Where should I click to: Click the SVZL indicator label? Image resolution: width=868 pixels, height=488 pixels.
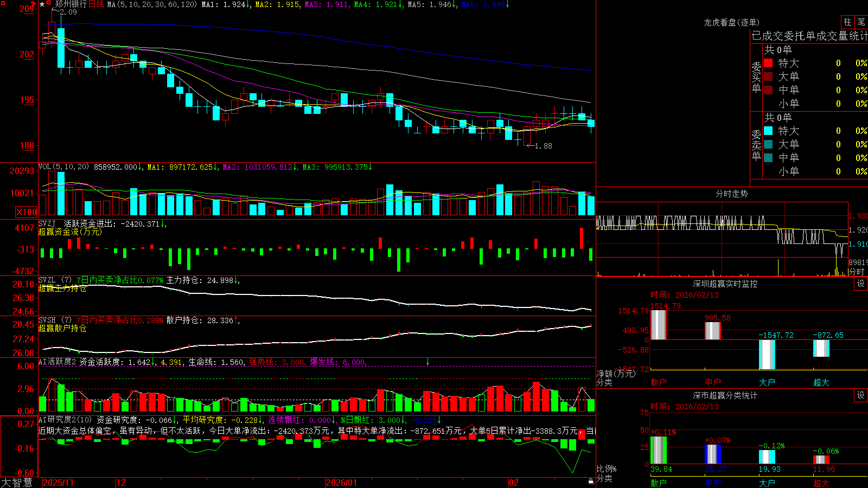(x=47, y=280)
